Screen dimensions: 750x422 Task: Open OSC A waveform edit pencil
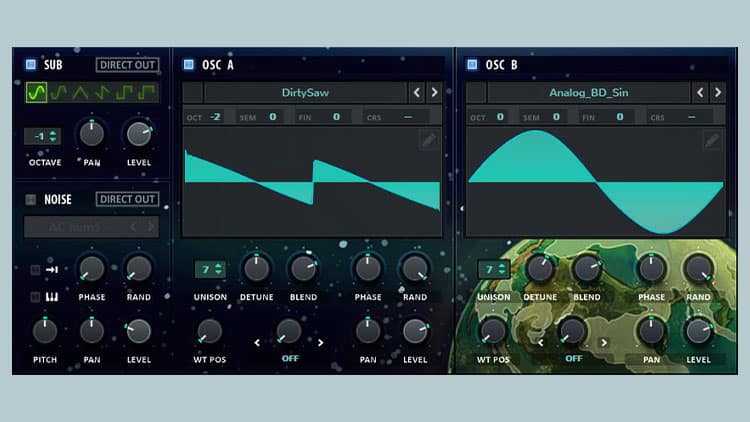[x=429, y=140]
